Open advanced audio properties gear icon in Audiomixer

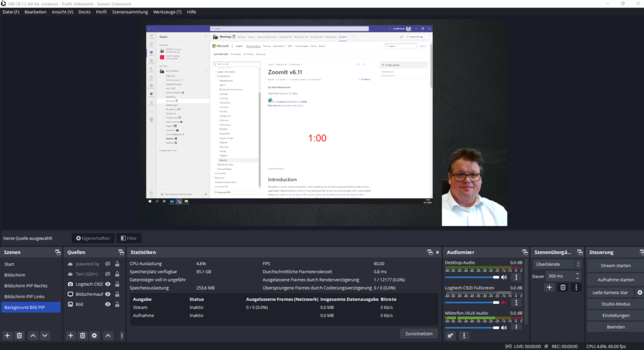point(450,336)
